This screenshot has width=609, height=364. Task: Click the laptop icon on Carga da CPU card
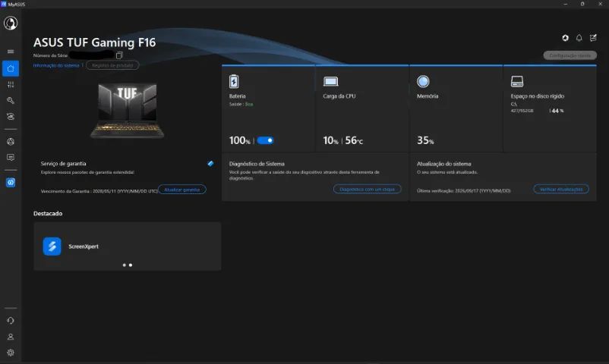(330, 81)
